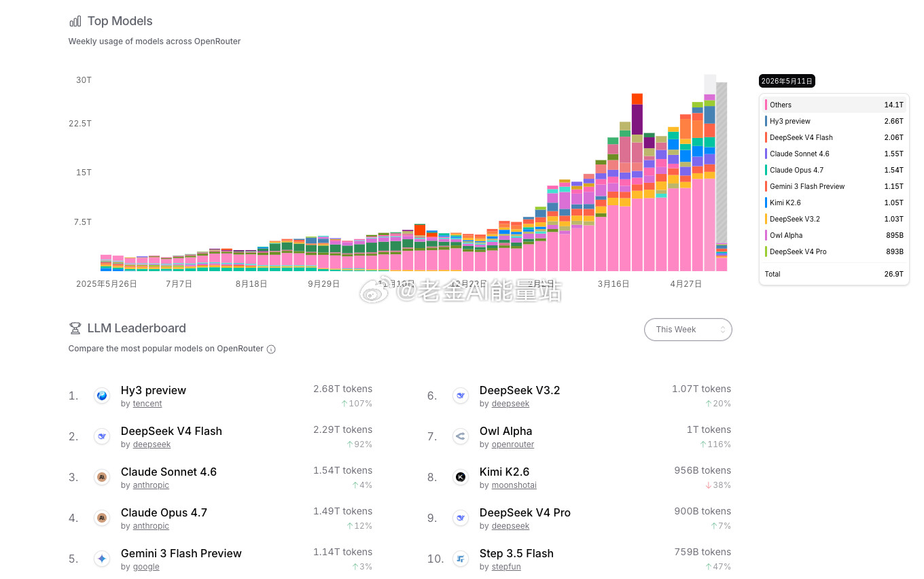924x579 pixels.
Task: Click the trophy icon beside LLM Leaderboard
Action: pos(75,328)
